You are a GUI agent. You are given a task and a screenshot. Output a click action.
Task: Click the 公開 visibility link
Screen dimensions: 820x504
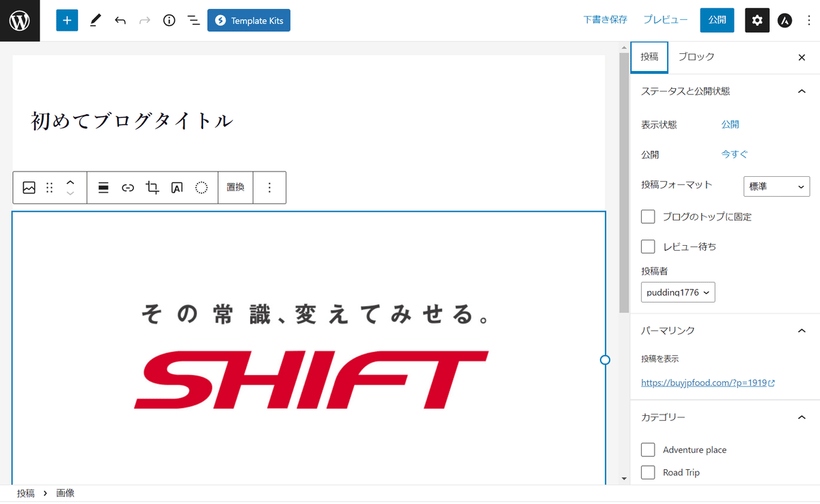(x=730, y=124)
